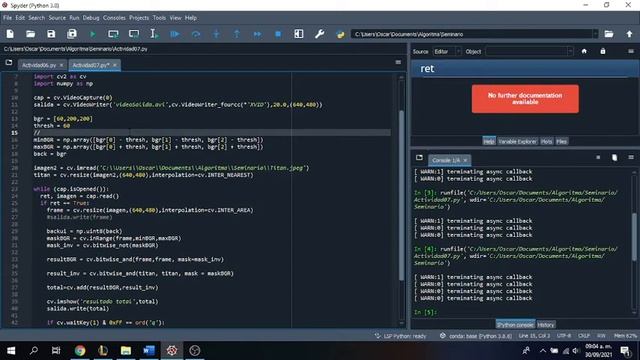Screen dimensions: 640x360
Task: Open Preferences with the wrench icon
Action: click(x=320, y=34)
